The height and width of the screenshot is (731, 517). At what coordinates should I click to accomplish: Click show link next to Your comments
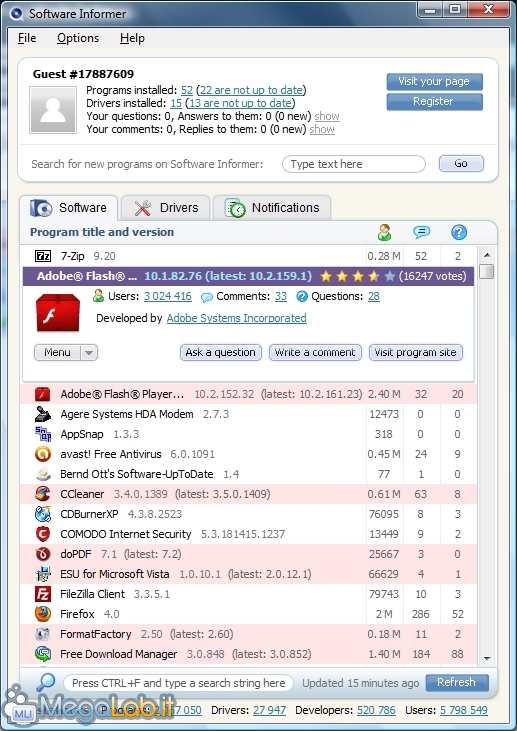pyautogui.click(x=322, y=129)
